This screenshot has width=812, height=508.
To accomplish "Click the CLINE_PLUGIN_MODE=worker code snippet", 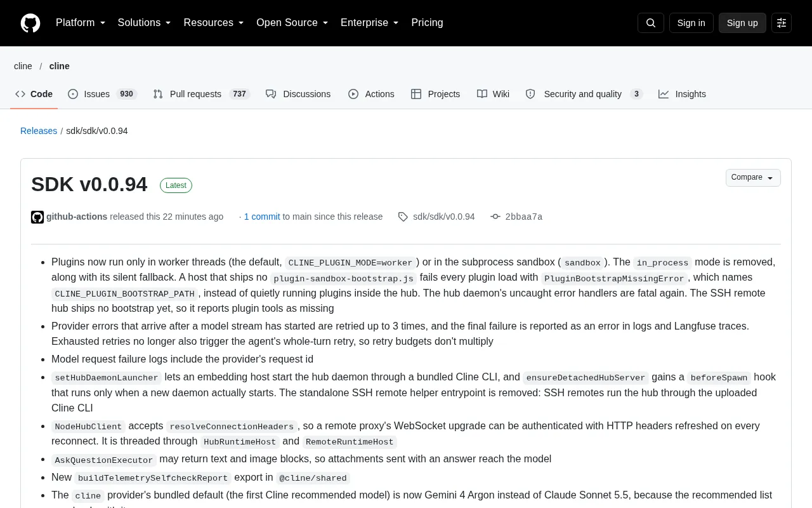I will tap(351, 263).
